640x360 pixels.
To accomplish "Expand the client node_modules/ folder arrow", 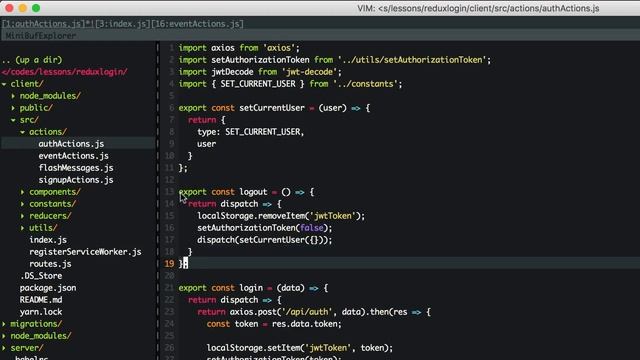I will 13,96.
